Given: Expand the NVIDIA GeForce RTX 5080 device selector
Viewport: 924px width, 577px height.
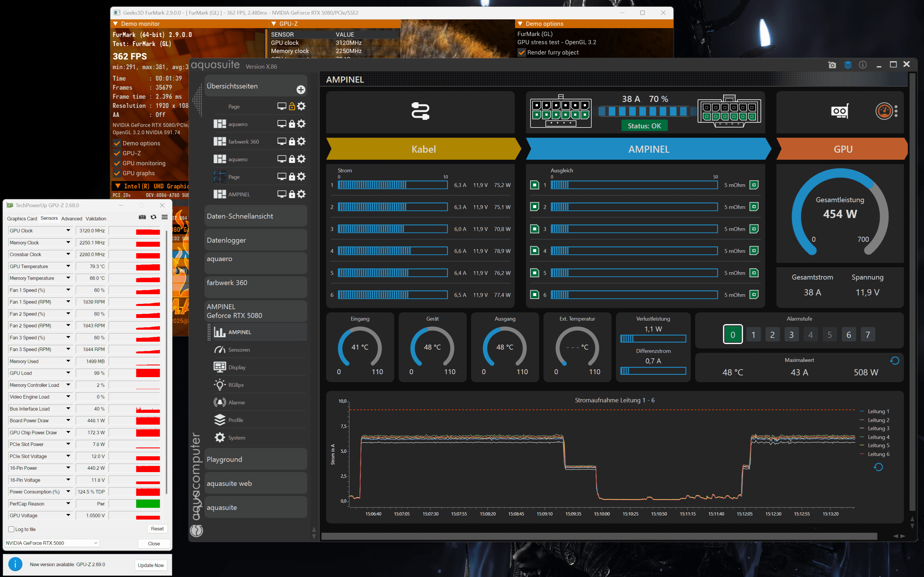Looking at the screenshot, I should (x=95, y=543).
